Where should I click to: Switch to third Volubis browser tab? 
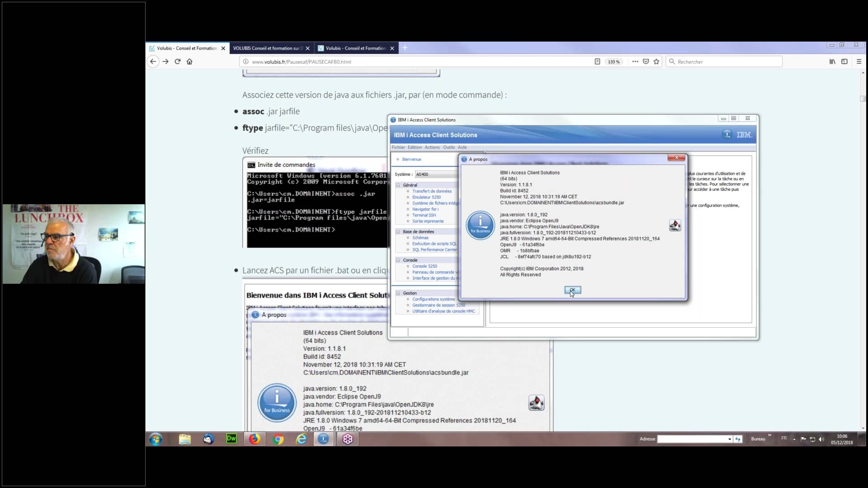point(356,48)
